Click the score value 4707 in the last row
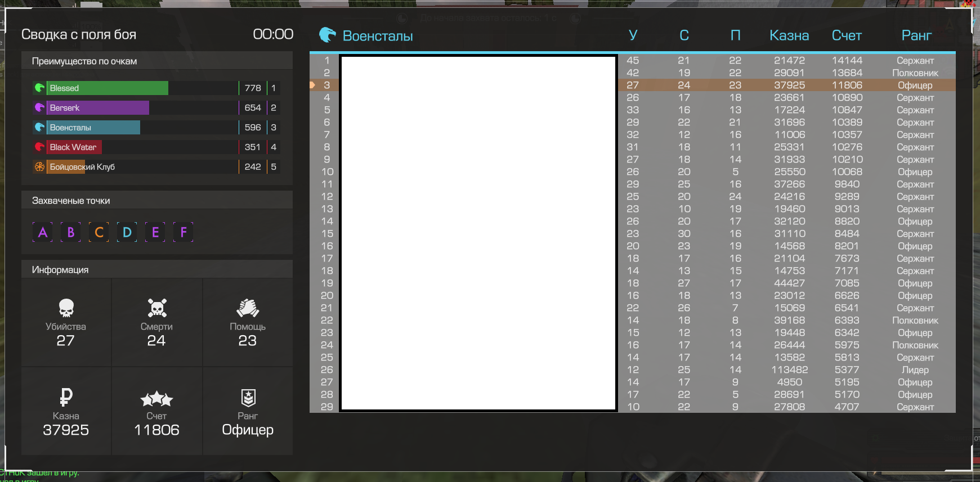Image resolution: width=980 pixels, height=482 pixels. click(847, 407)
